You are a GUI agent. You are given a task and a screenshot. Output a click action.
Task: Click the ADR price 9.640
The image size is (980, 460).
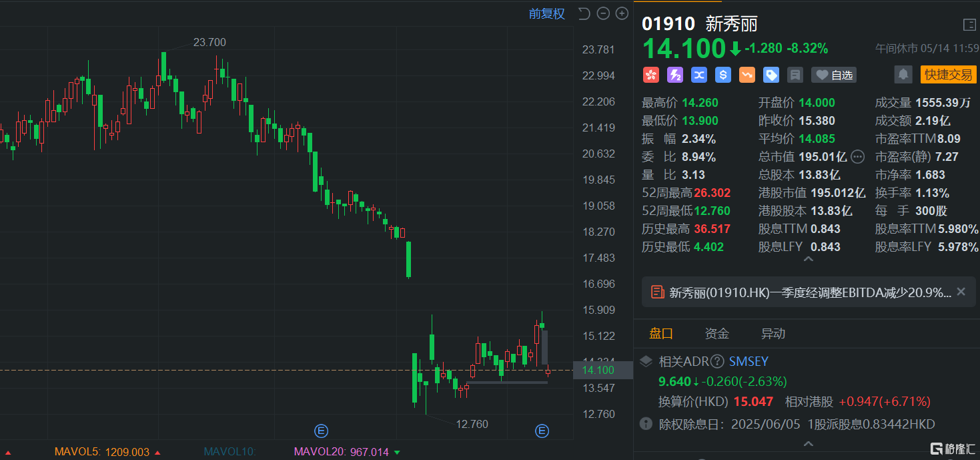tap(675, 382)
